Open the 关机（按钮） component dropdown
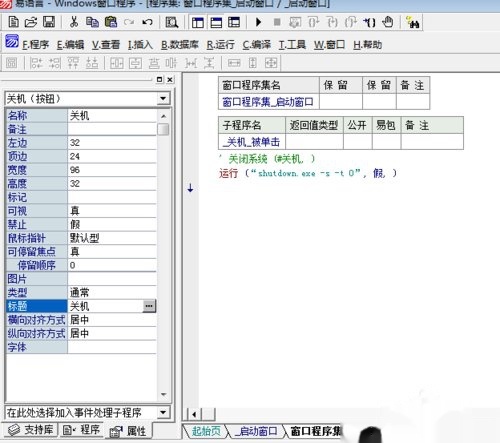This screenshot has height=443, width=500. coord(163,98)
